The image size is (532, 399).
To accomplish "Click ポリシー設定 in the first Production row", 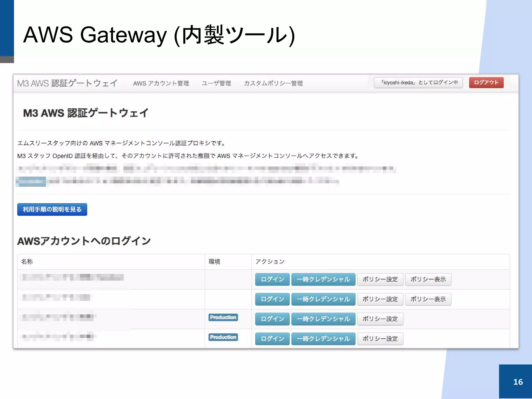I will coord(380,319).
